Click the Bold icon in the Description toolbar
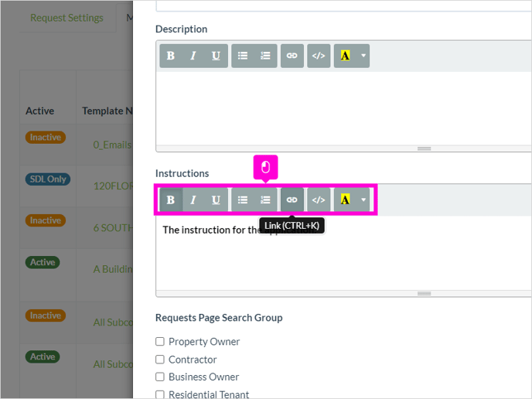This screenshot has height=399, width=532. [x=171, y=56]
